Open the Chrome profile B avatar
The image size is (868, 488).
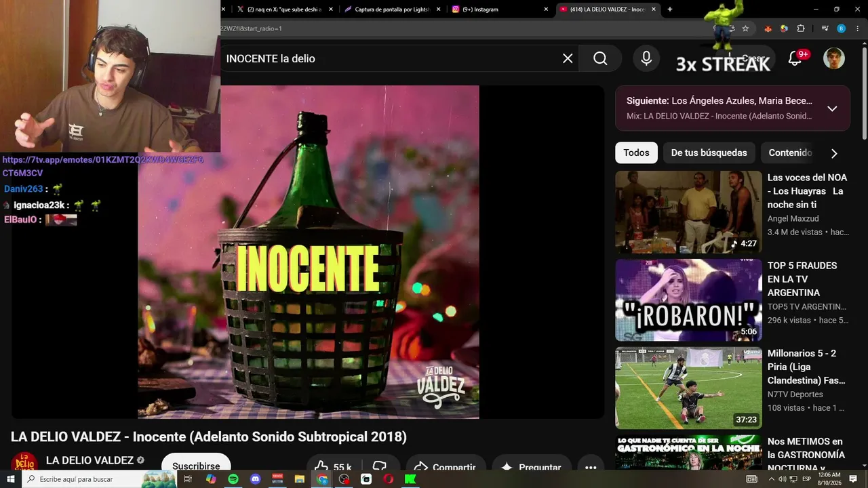tap(841, 28)
